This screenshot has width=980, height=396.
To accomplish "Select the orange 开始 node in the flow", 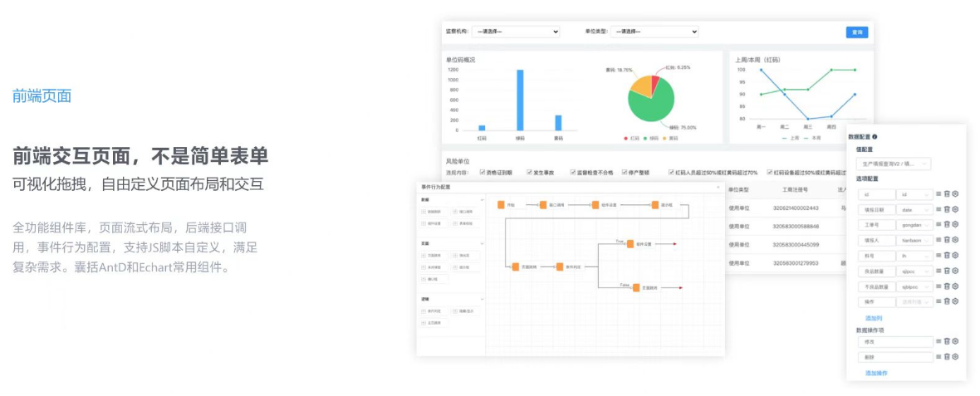I will click(502, 205).
